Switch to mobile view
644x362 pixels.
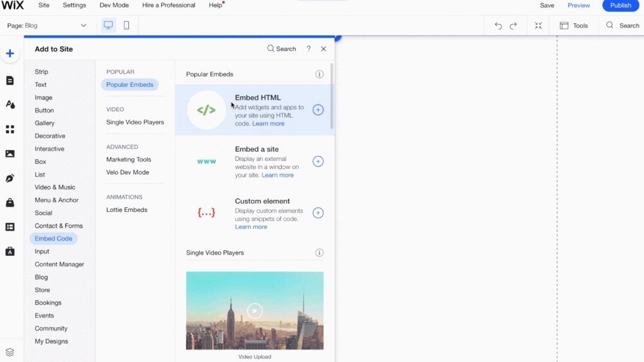click(x=126, y=25)
